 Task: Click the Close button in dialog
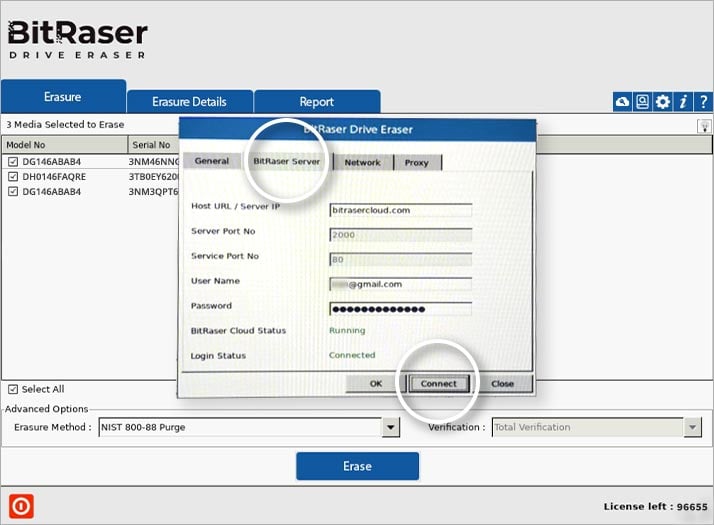click(x=502, y=384)
